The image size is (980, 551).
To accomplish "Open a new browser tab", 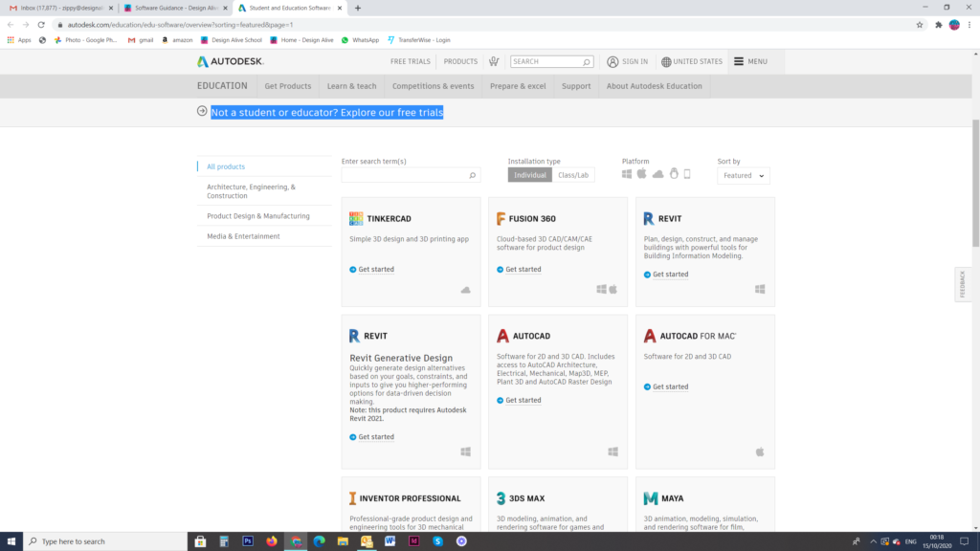I will coord(358,8).
